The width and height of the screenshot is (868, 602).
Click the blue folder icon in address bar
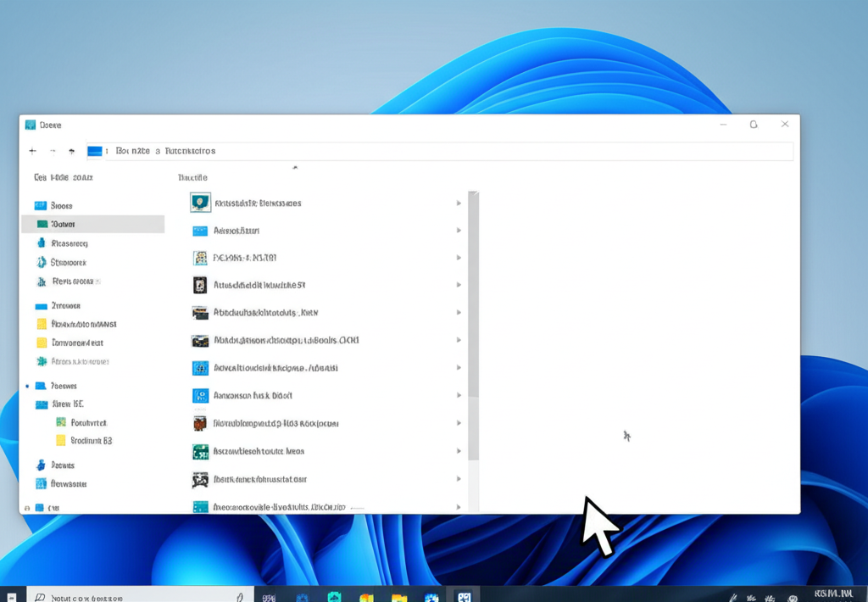point(95,151)
